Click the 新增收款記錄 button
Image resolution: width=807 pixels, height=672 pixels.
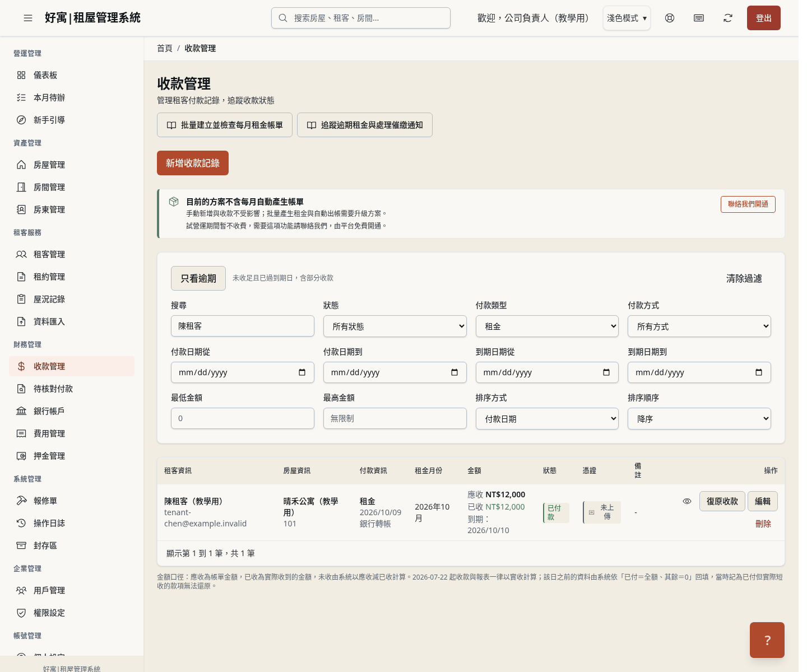click(193, 163)
